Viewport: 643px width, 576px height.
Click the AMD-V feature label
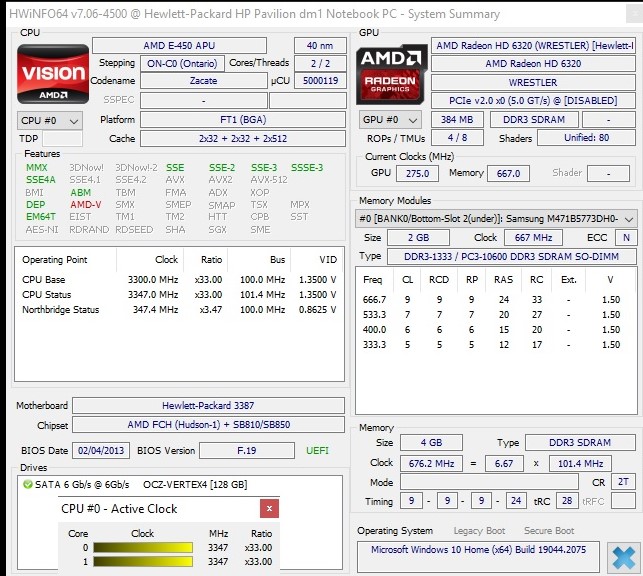pyautogui.click(x=86, y=205)
